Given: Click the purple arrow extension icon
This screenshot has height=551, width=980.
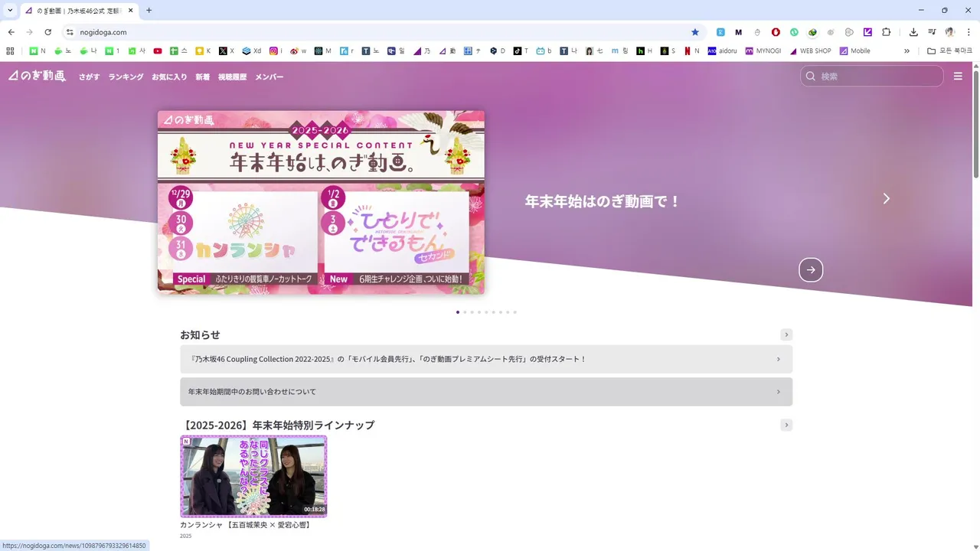Looking at the screenshot, I should [x=868, y=32].
